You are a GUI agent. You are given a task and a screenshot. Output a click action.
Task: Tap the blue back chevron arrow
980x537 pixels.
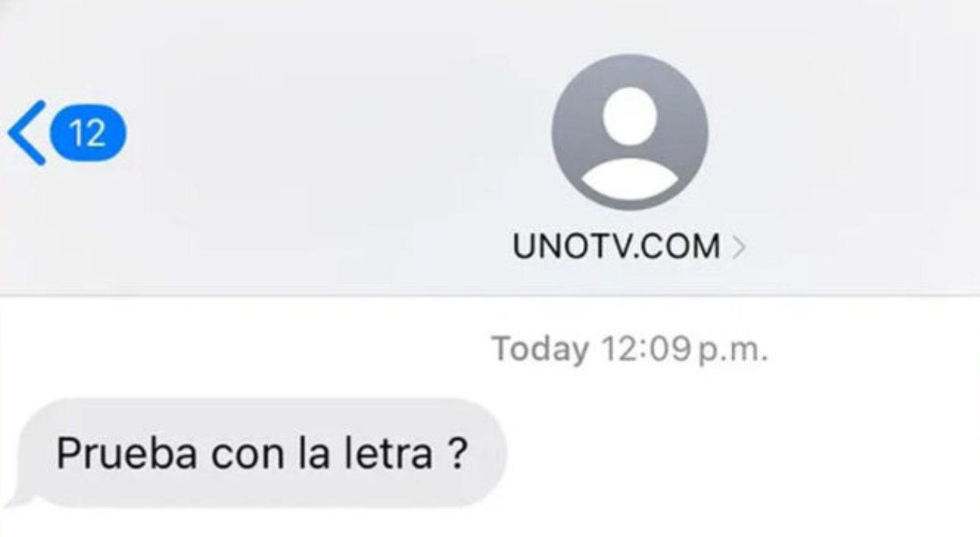point(27,133)
